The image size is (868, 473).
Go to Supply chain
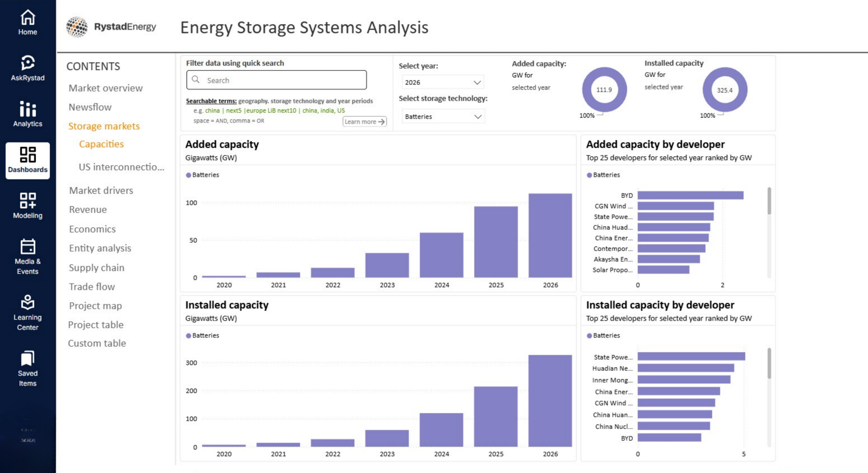pyautogui.click(x=97, y=268)
